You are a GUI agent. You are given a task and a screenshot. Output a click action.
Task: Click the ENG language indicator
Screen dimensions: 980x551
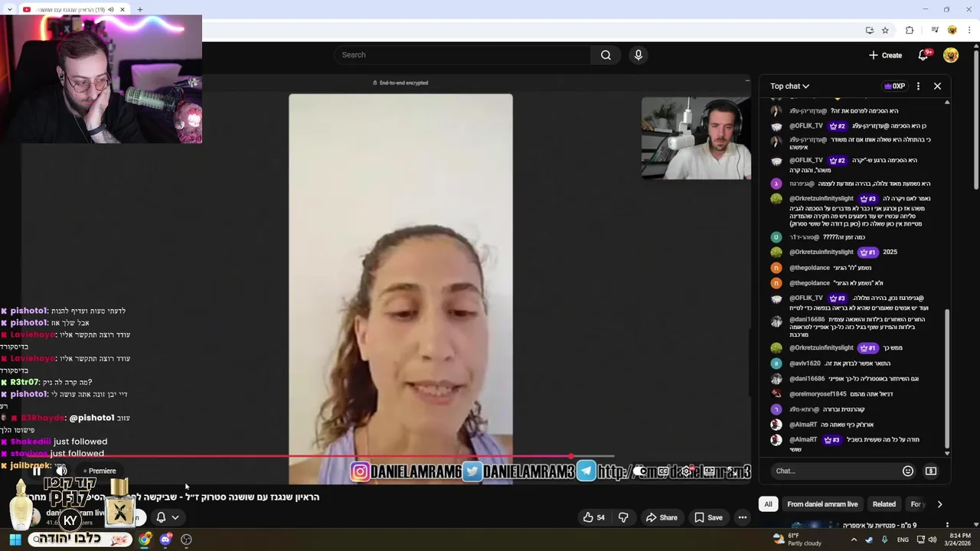[903, 540]
